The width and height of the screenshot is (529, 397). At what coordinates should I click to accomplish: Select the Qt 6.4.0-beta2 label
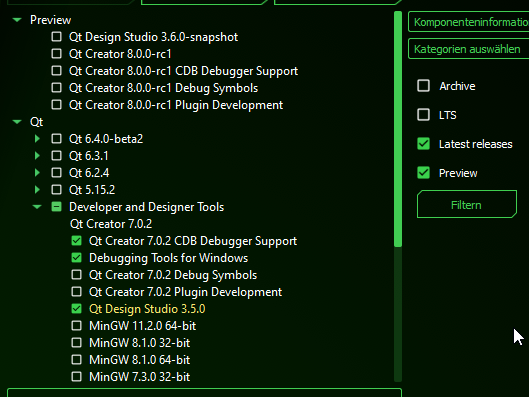pos(106,139)
